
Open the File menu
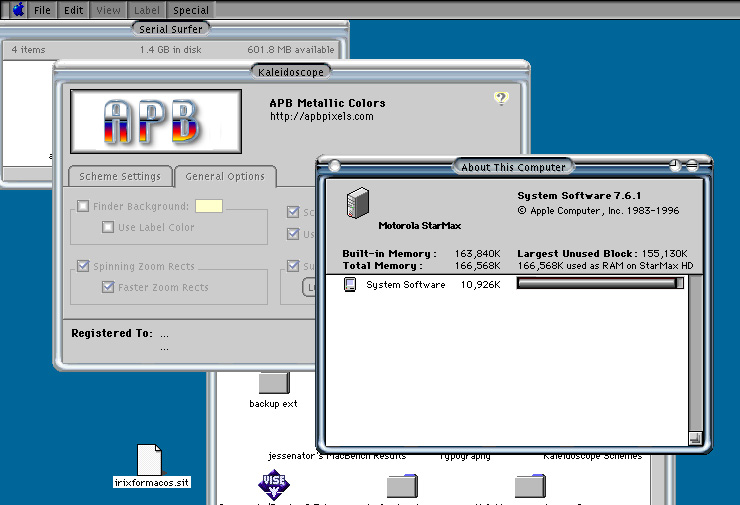click(x=42, y=10)
